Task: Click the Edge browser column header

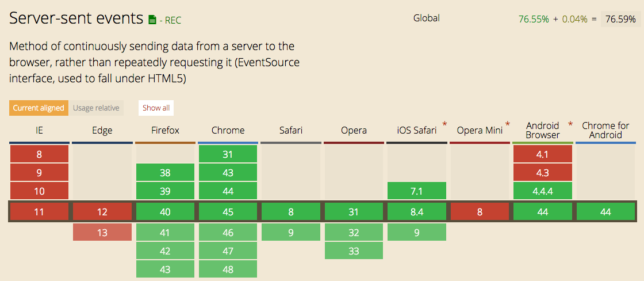Action: tap(102, 131)
